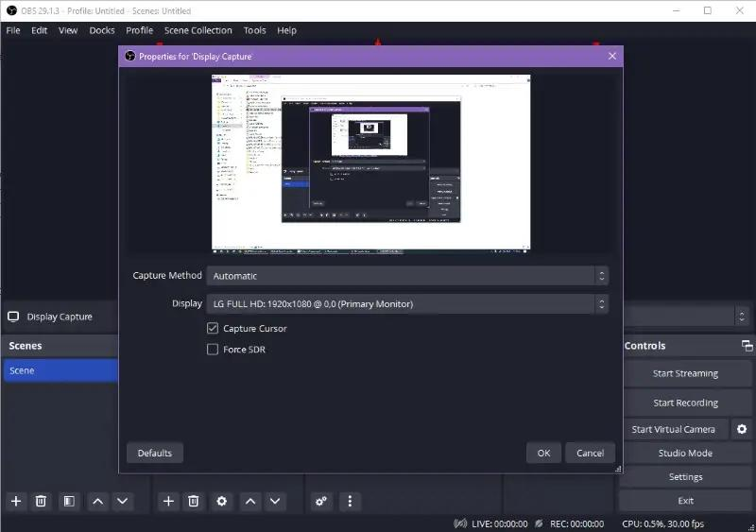Open the Docks menu
The width and height of the screenshot is (756, 532).
click(x=102, y=30)
